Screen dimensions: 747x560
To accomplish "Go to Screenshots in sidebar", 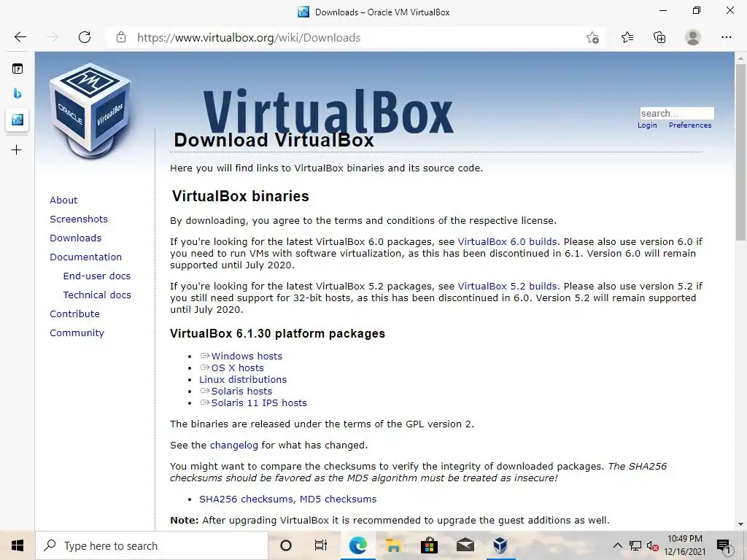I will click(x=79, y=219).
